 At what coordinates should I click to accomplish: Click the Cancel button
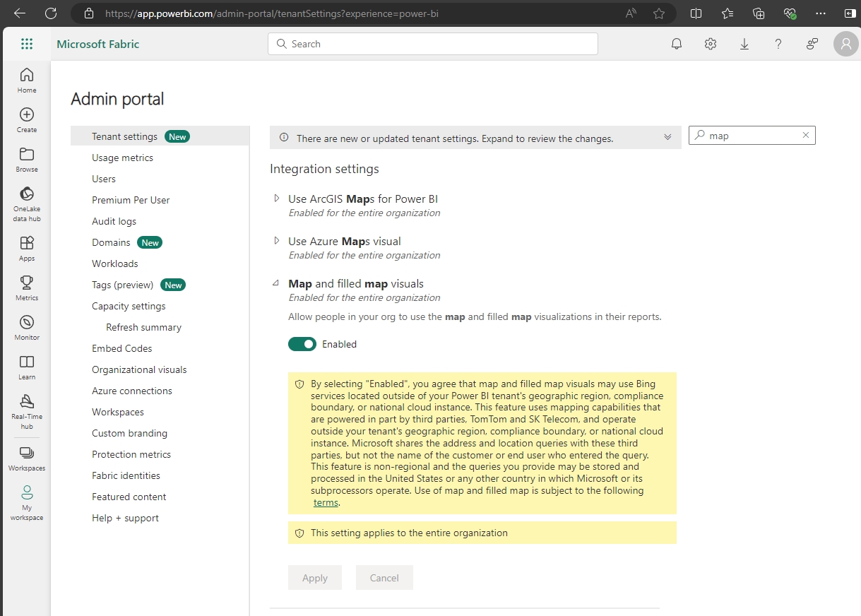pyautogui.click(x=384, y=577)
